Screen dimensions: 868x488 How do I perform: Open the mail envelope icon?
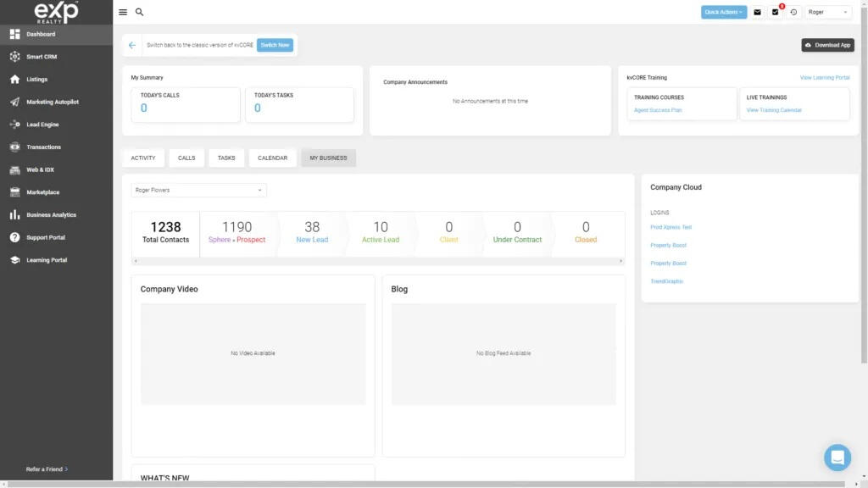tap(757, 13)
